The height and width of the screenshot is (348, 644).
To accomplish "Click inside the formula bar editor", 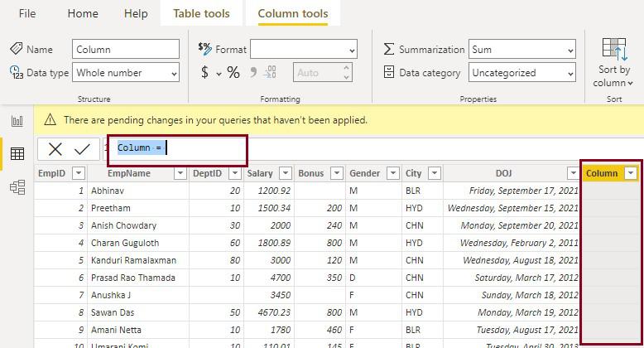I will [199, 148].
